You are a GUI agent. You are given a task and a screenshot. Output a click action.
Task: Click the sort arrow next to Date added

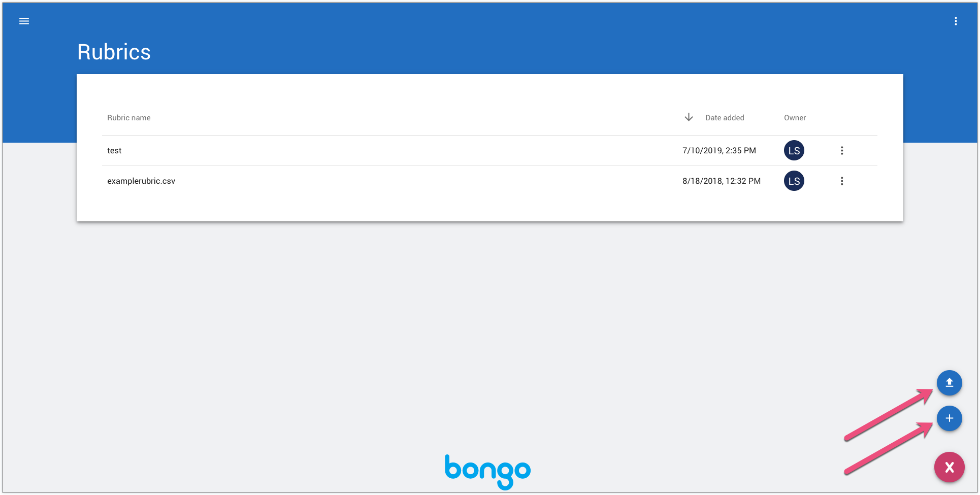(689, 117)
